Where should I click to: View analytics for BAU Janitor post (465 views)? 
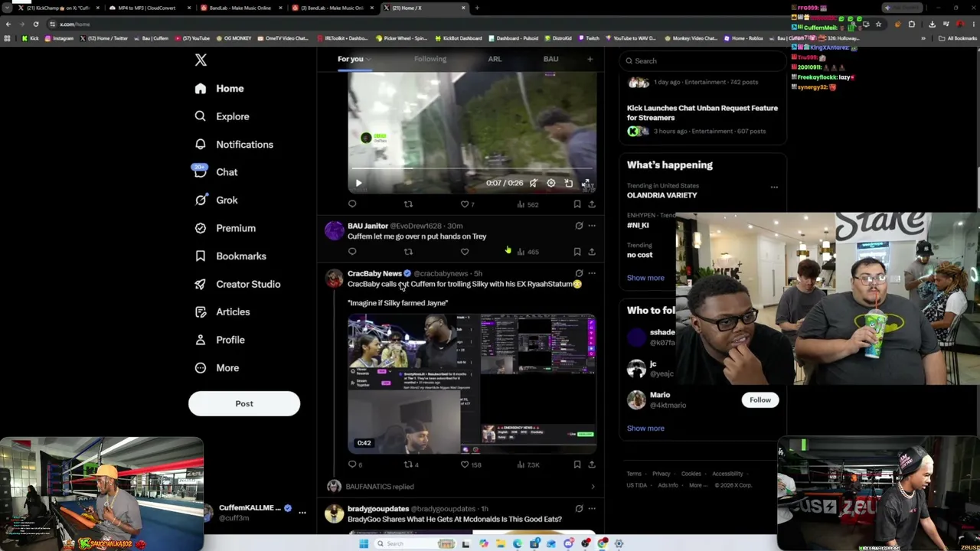(x=529, y=252)
